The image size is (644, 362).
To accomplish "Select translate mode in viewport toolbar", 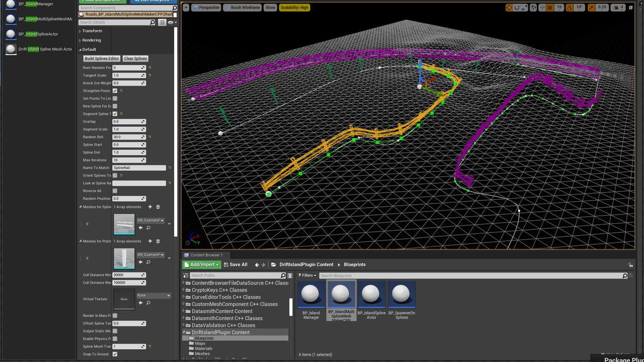I will (x=509, y=8).
